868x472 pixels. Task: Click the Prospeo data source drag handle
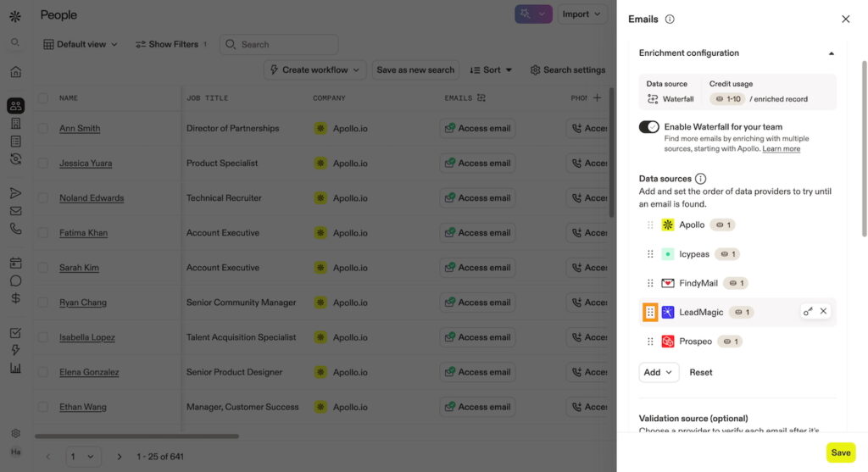tap(650, 342)
